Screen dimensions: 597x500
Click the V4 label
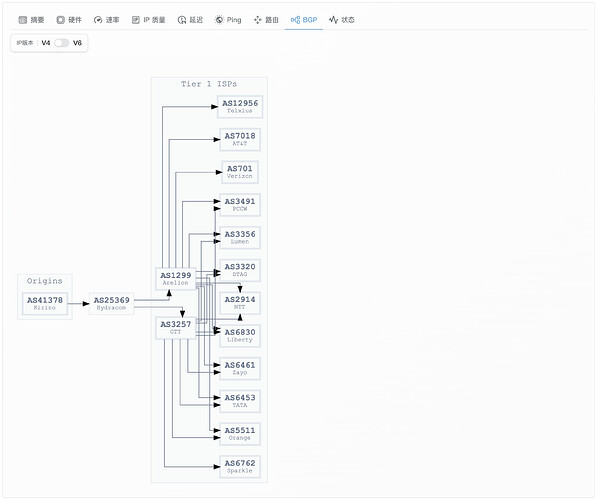[x=46, y=43]
